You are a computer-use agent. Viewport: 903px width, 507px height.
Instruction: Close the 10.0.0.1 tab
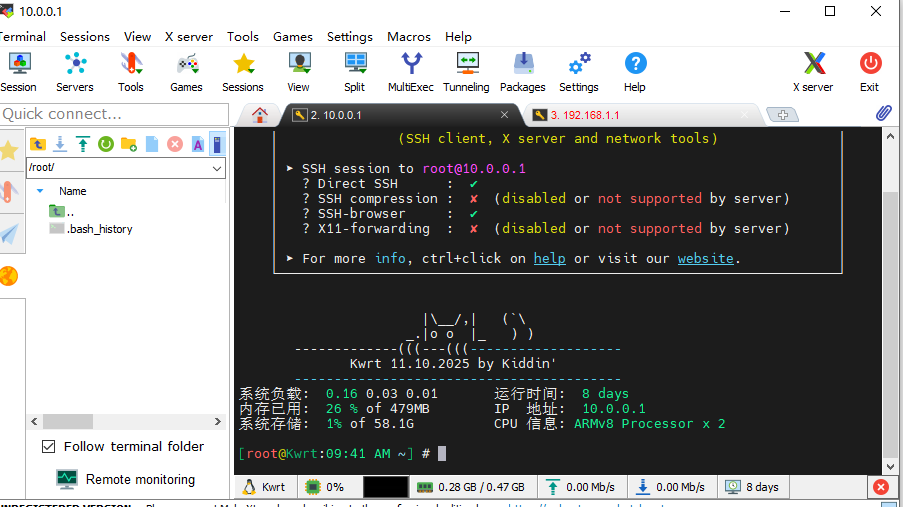click(504, 115)
